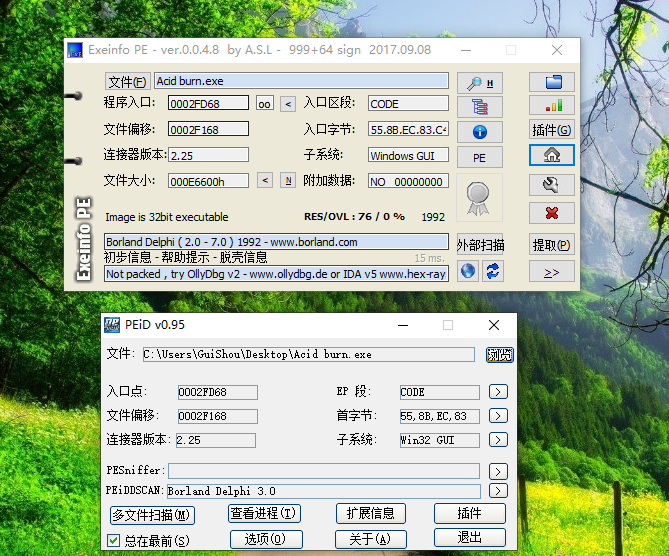669x556 pixels.
Task: Click the Windows GUI subsystem field
Action: 408,155
